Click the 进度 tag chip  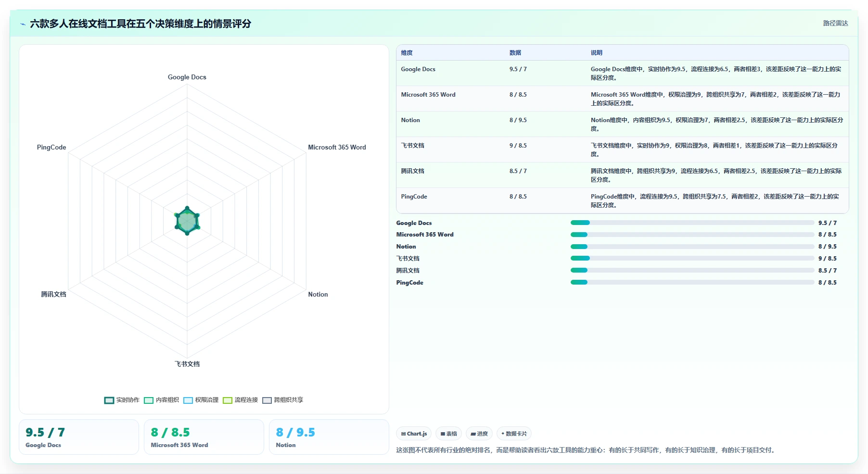click(479, 434)
